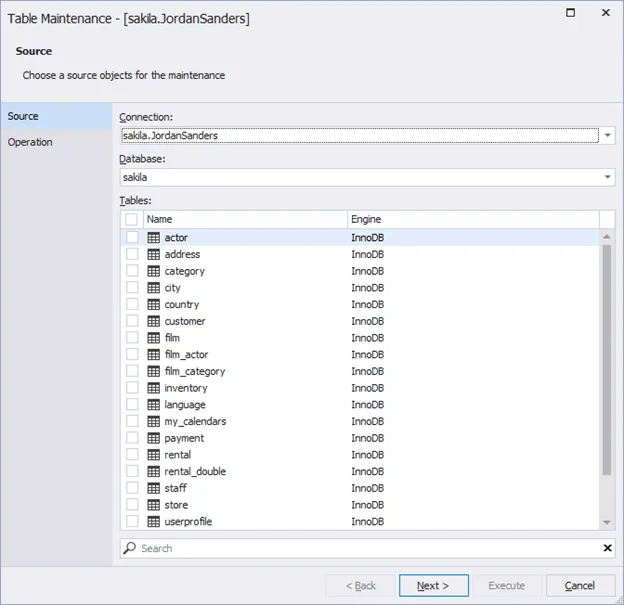
Task: Click the city table icon
Action: pos(154,288)
